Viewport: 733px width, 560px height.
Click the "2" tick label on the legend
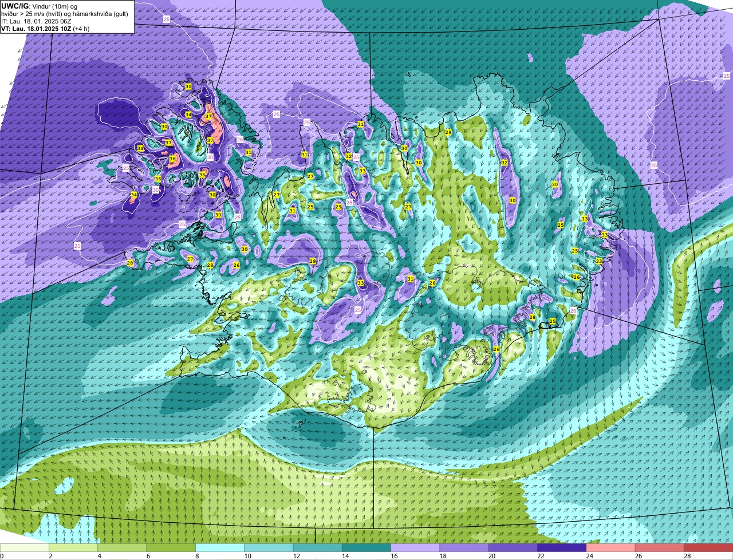50,556
